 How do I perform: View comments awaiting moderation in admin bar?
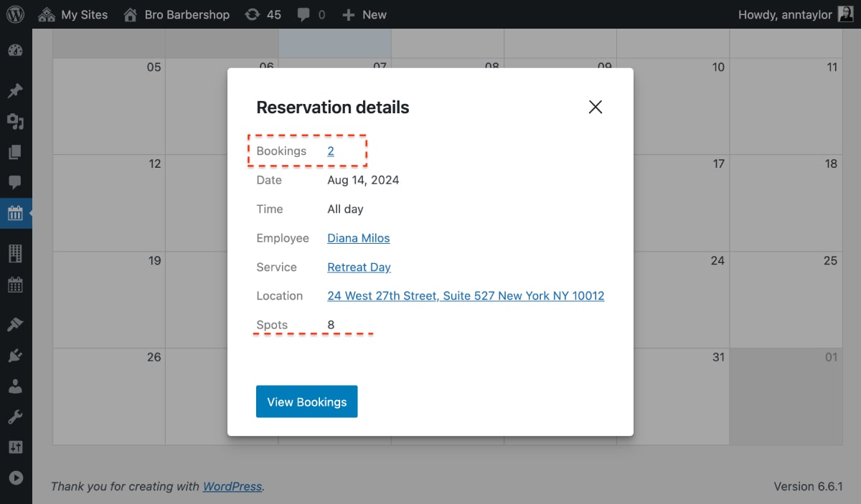[x=311, y=14]
